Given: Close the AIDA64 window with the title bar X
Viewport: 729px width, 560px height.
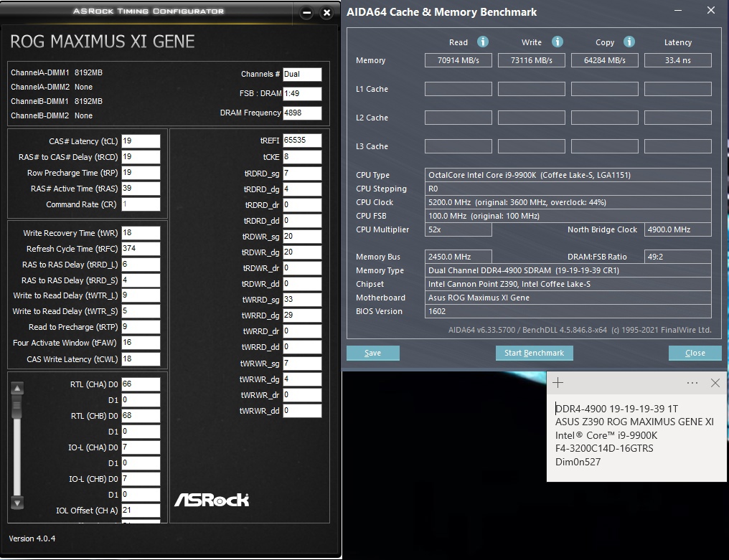Looking at the screenshot, I should 711,10.
